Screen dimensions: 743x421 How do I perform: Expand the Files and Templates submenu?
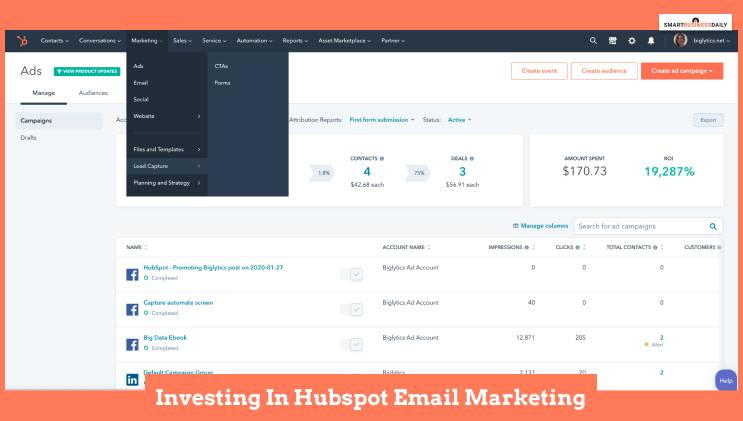click(x=167, y=149)
